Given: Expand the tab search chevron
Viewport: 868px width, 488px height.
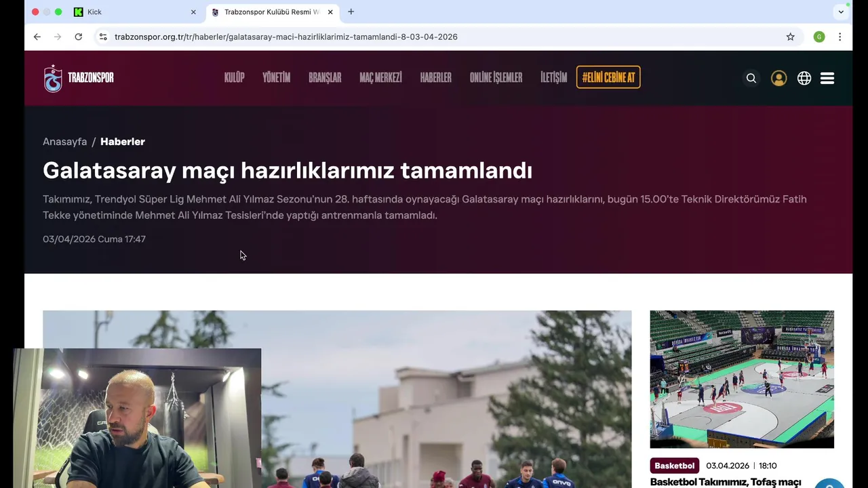Looking at the screenshot, I should pyautogui.click(x=841, y=12).
